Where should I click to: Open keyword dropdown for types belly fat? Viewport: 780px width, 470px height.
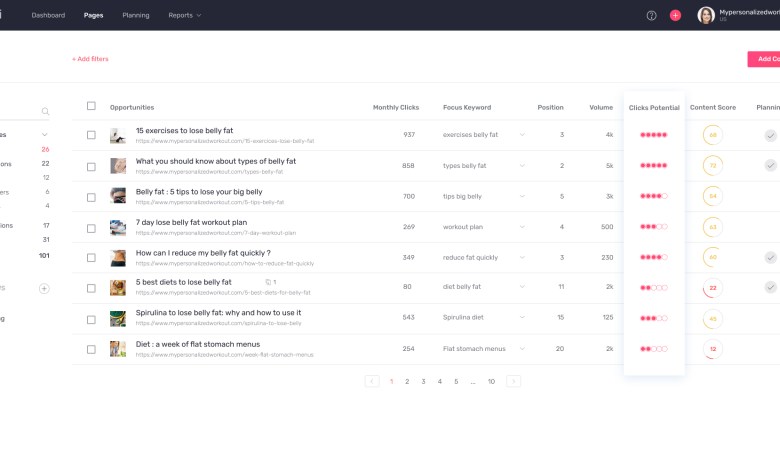click(x=522, y=166)
